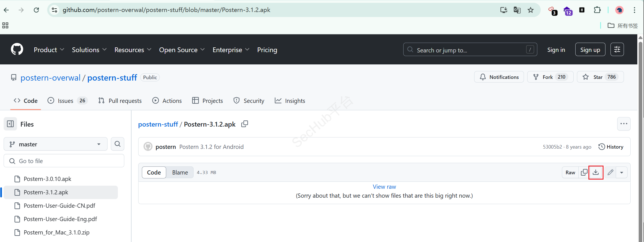Click the translate page icon
This screenshot has width=644, height=242.
[517, 10]
